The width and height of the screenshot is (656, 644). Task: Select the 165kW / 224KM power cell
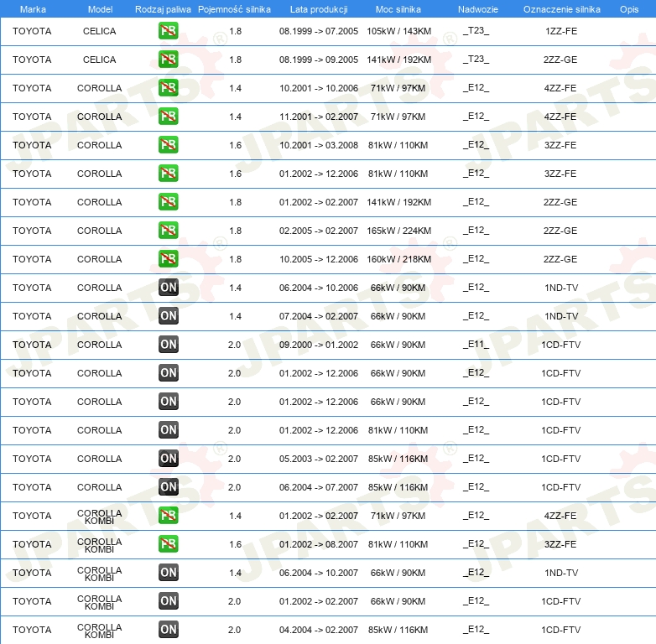(x=398, y=231)
